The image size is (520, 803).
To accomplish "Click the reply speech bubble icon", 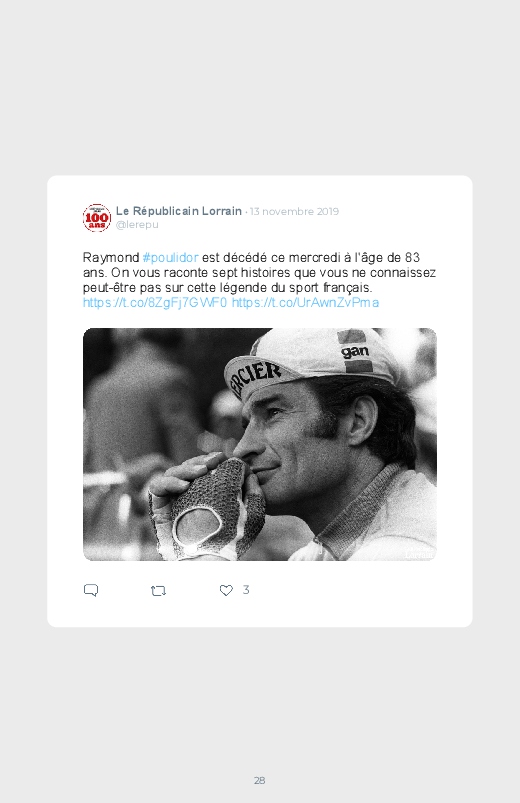I will pos(91,590).
